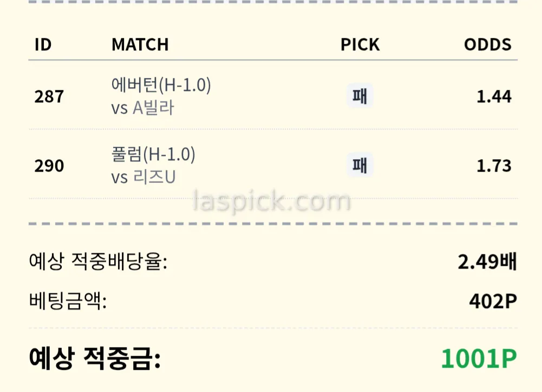Click the 풀럼(H-1.0) team name
The width and height of the screenshot is (542, 392).
153,155
